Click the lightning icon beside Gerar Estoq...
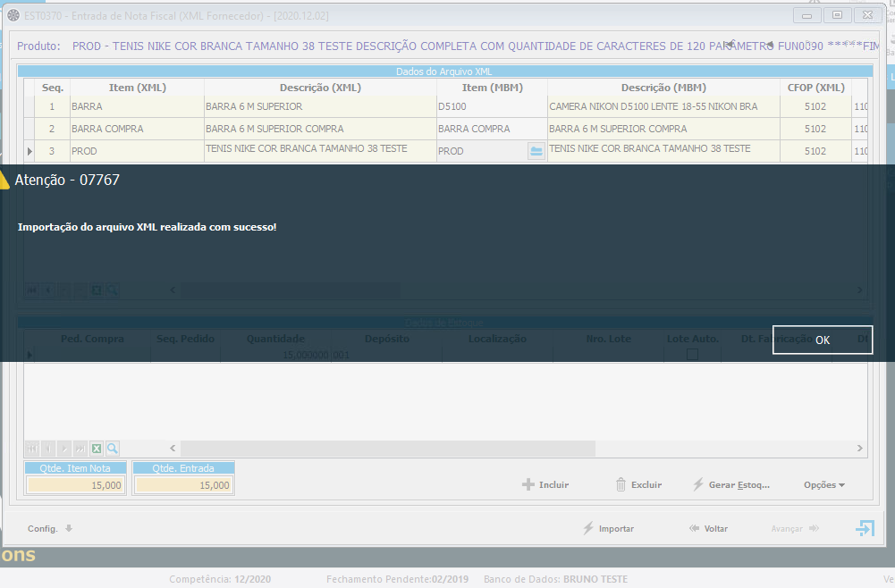Screen dimensions: 895x588 pyautogui.click(x=698, y=484)
